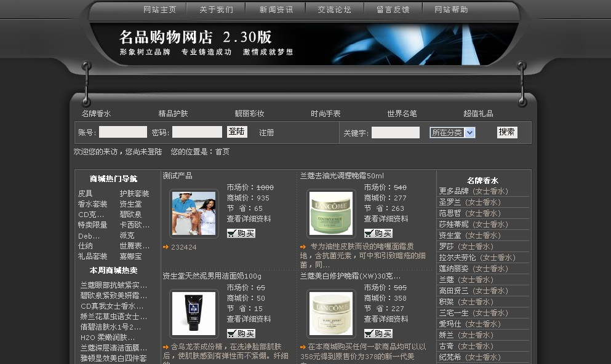611x364 pixels.
Task: Browse the 精品护肤 category tab
Action: pyautogui.click(x=173, y=114)
